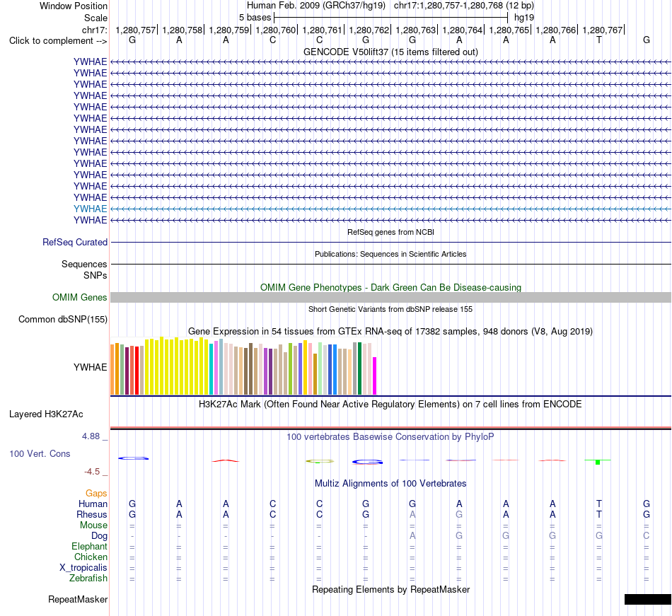This screenshot has height=616, width=672.
Task: Click the "Mouse" alignment row label
Action: [93, 525]
